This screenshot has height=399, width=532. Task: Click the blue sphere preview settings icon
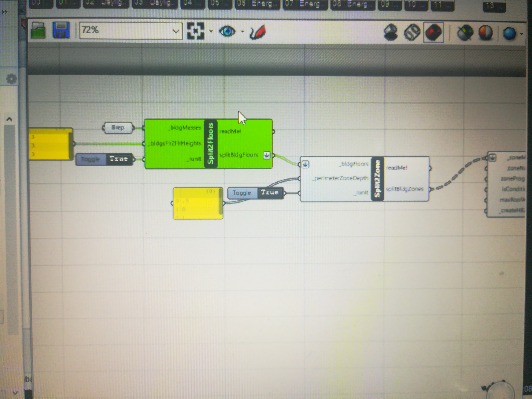(510, 33)
